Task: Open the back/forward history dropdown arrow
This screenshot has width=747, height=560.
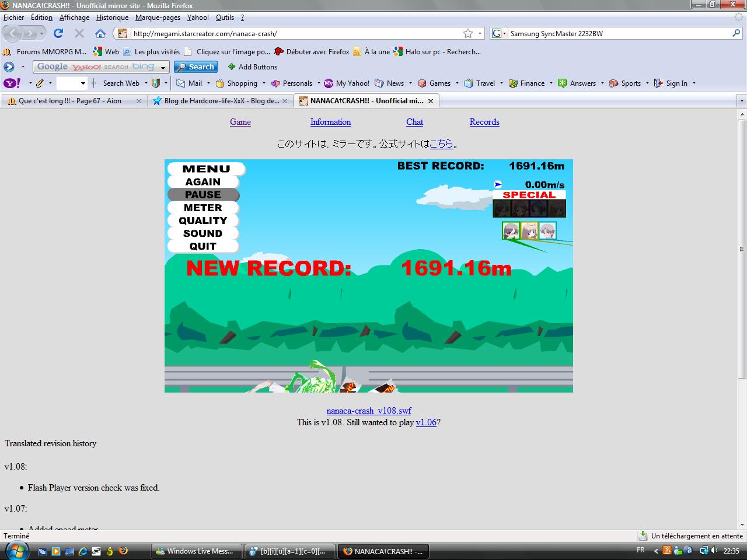Action: [42, 33]
